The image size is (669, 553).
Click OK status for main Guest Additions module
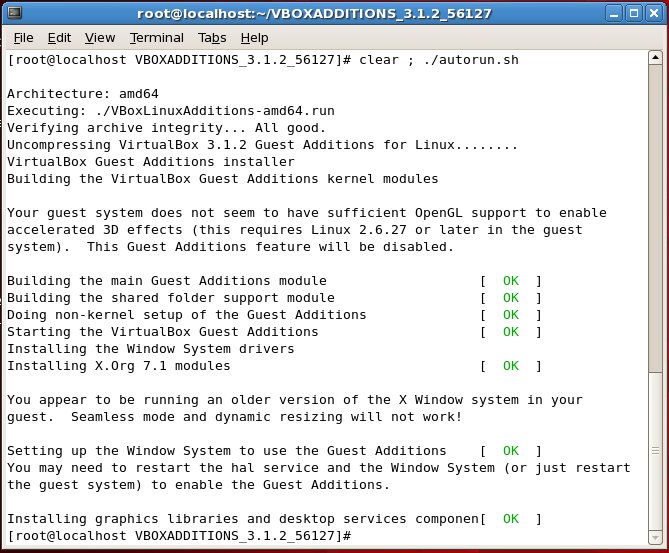(x=511, y=281)
